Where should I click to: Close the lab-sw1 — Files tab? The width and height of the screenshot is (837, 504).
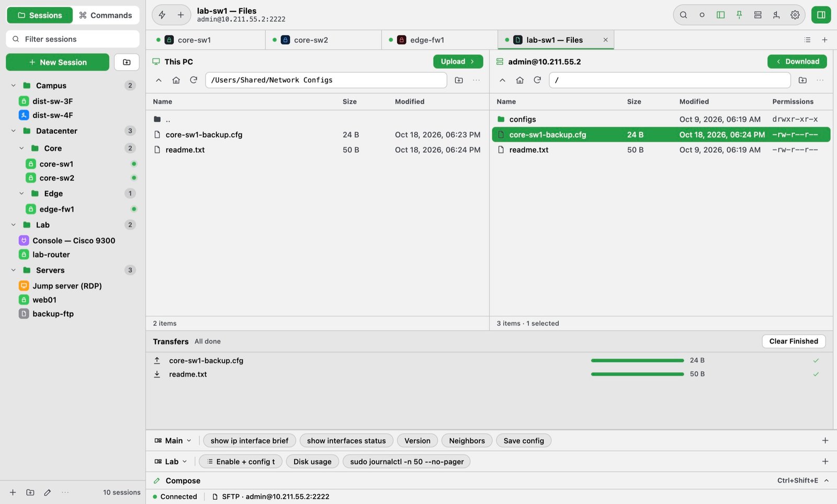pyautogui.click(x=605, y=40)
